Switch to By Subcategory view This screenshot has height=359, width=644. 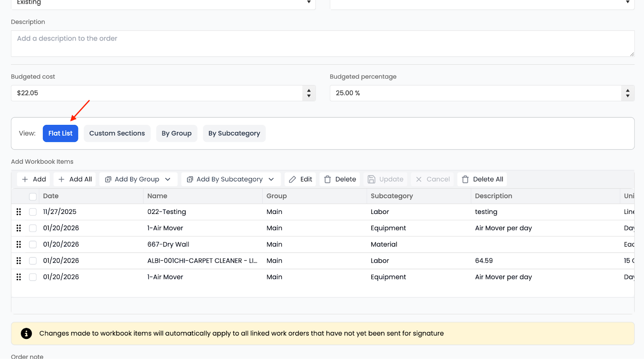234,133
